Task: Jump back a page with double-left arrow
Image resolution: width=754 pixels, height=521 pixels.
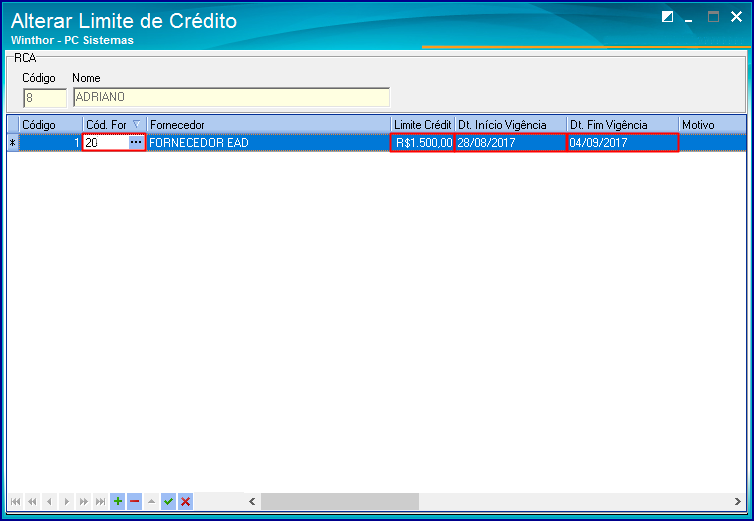Action: tap(32, 502)
